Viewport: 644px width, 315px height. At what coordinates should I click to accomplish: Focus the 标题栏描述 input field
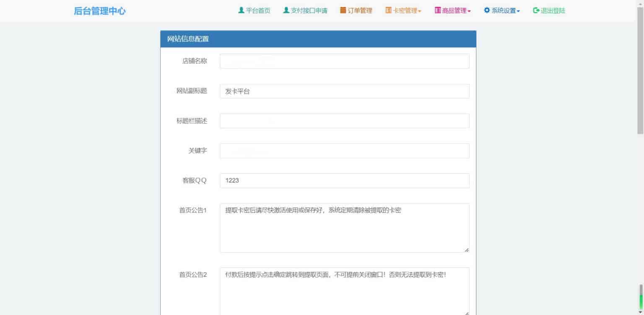click(345, 121)
